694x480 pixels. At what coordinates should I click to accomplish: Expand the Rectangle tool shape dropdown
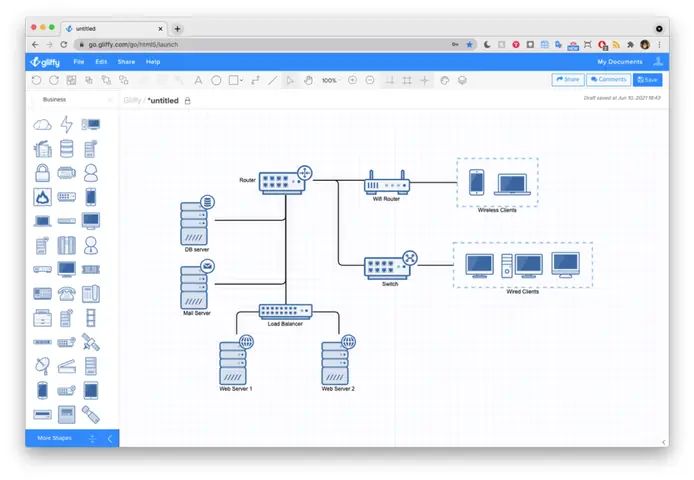[x=242, y=81]
